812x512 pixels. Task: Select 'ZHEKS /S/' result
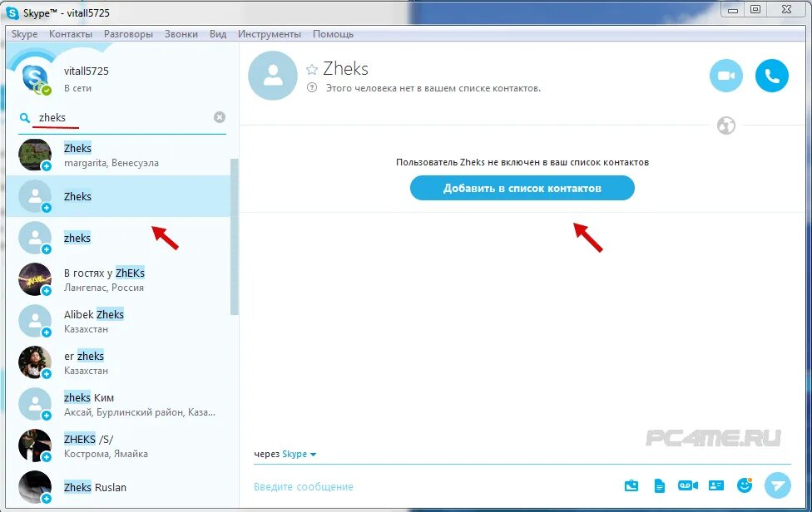click(x=118, y=446)
